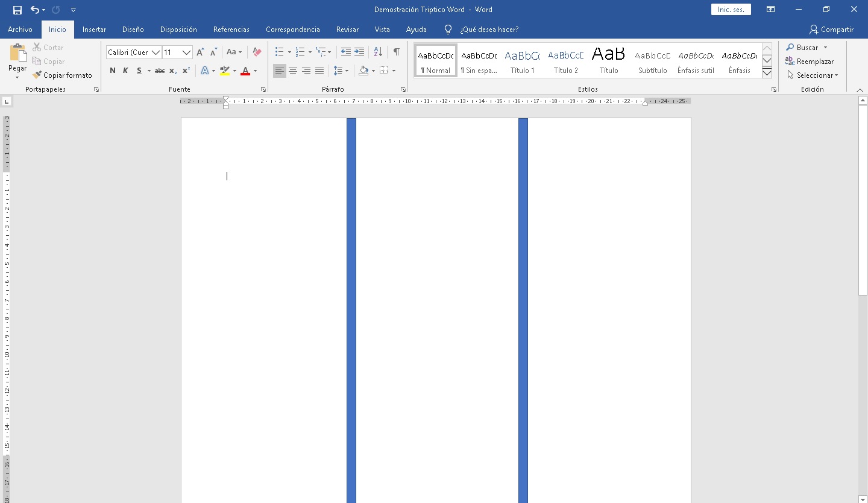Screen dimensions: 868x503
Task: Open the Aa change case menu
Action: [x=234, y=52]
